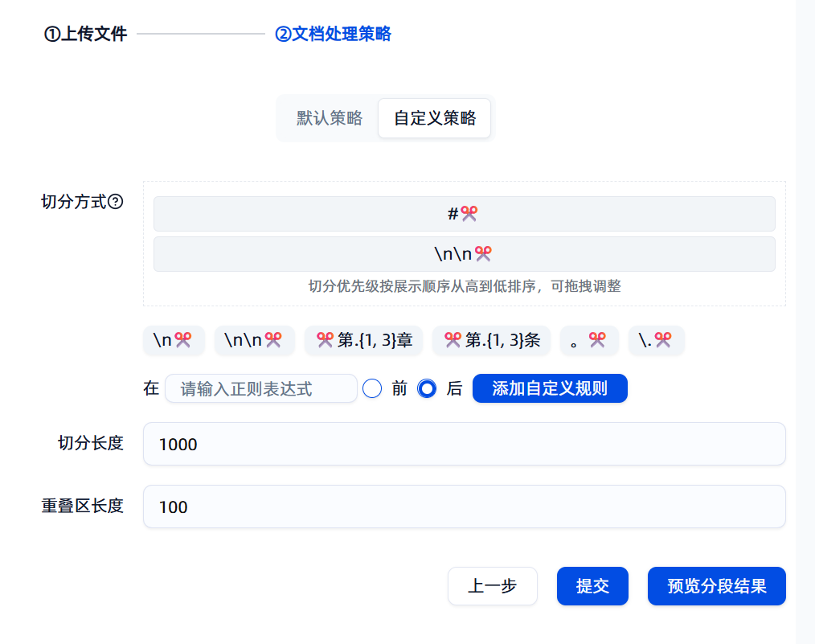Click the 重叠区长度 field showing 100
This screenshot has height=644, width=815.
tap(464, 507)
